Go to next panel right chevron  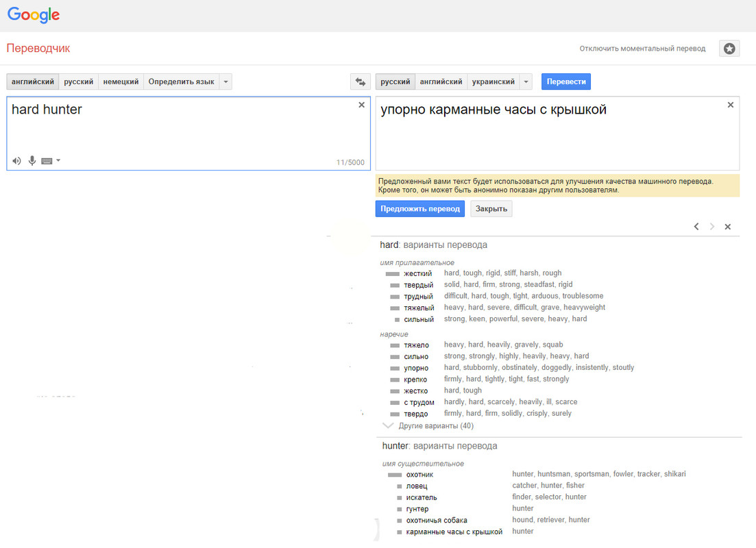pyautogui.click(x=711, y=227)
